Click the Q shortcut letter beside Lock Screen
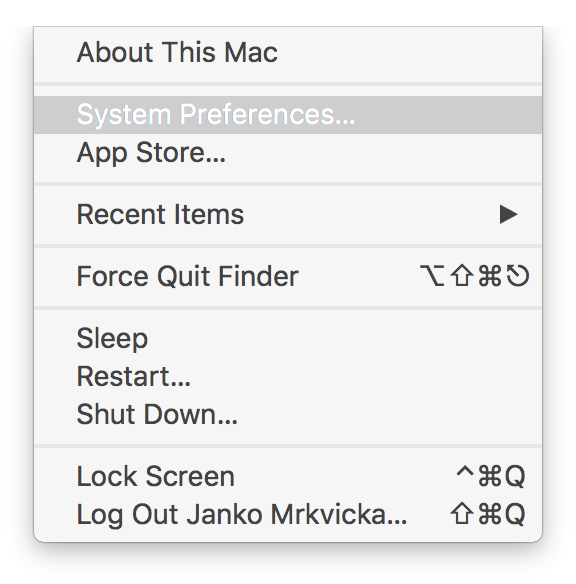Screen dimensions: 576x584 coord(515,477)
